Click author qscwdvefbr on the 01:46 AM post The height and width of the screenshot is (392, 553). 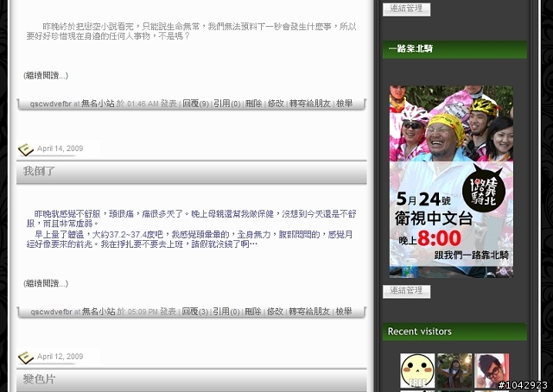[x=50, y=104]
